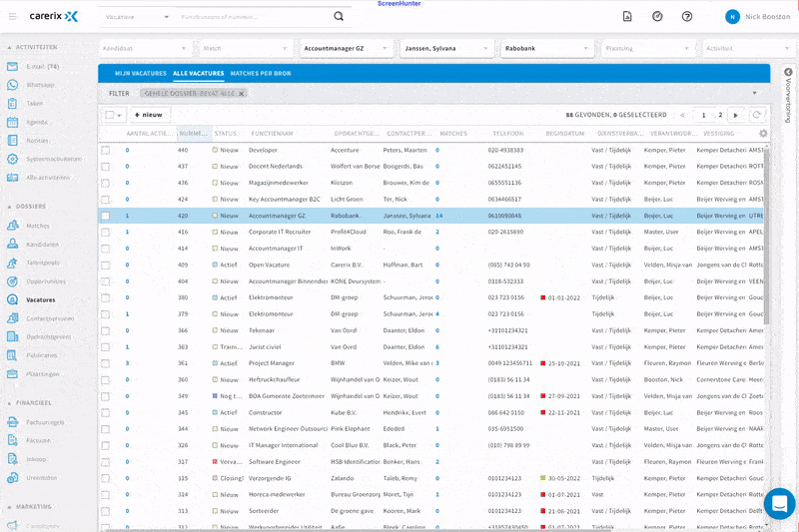Sort by Functienaam column header
Viewport: 799px width, 532px height.
[272, 134]
